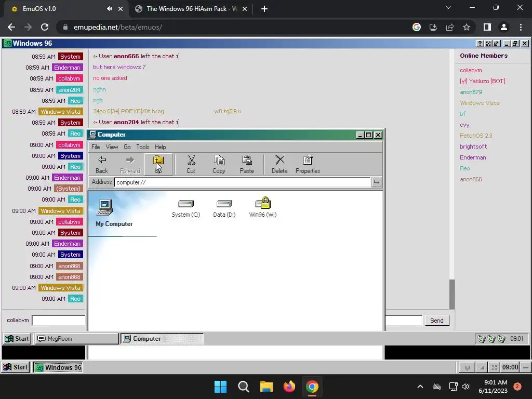
Task: Open the Windows 96 Start menu
Action: point(17,339)
